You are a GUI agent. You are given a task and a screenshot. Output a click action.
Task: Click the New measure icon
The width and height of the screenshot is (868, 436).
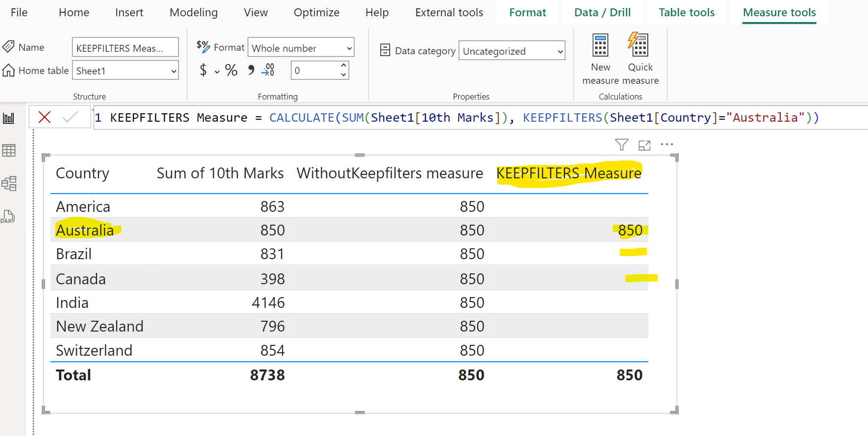tap(600, 46)
